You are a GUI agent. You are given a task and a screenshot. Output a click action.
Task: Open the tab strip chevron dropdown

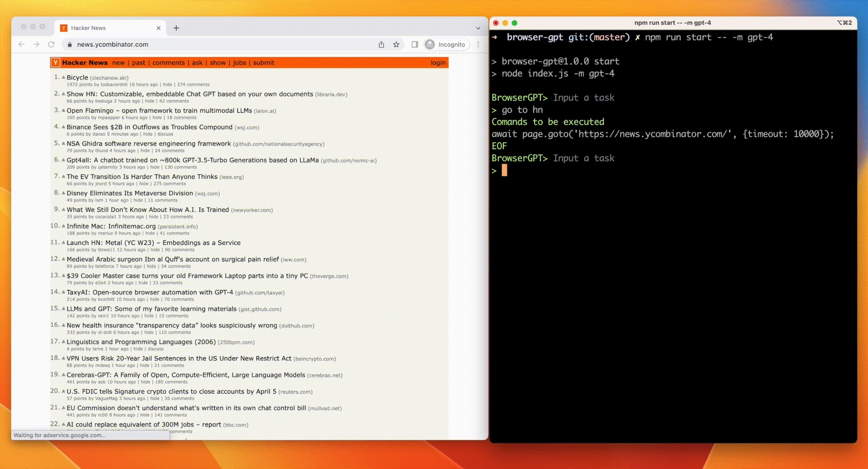tap(478, 28)
